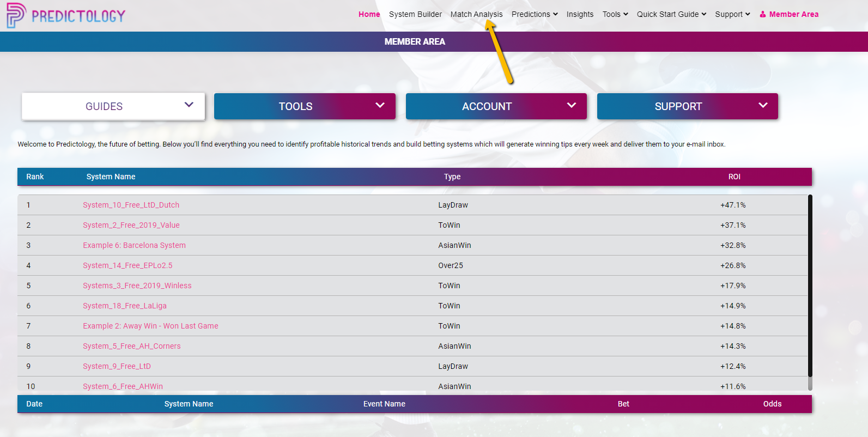
Task: Expand the GUIDES panel dropdown
Action: (x=113, y=106)
